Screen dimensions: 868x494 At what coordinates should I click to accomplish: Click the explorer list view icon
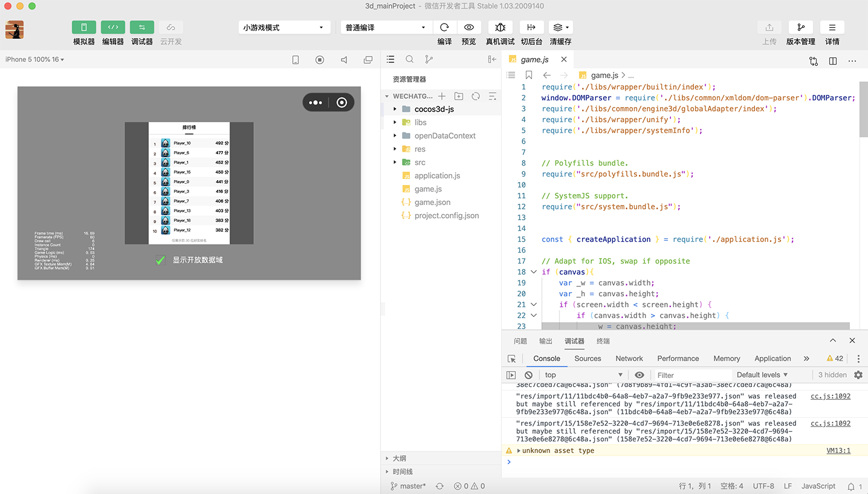click(x=390, y=59)
